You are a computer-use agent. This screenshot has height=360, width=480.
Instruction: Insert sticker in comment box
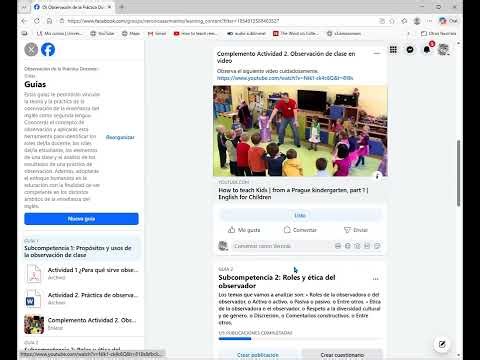click(x=377, y=246)
